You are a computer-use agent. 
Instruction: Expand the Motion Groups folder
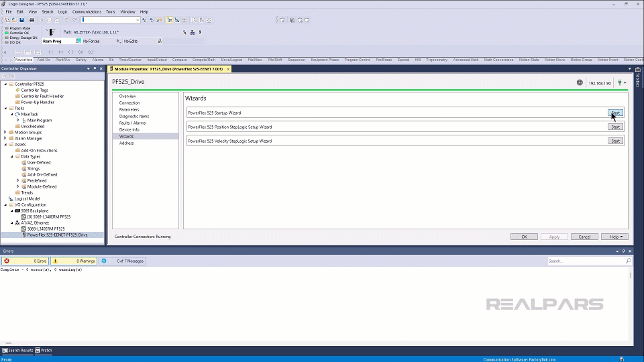[5, 132]
